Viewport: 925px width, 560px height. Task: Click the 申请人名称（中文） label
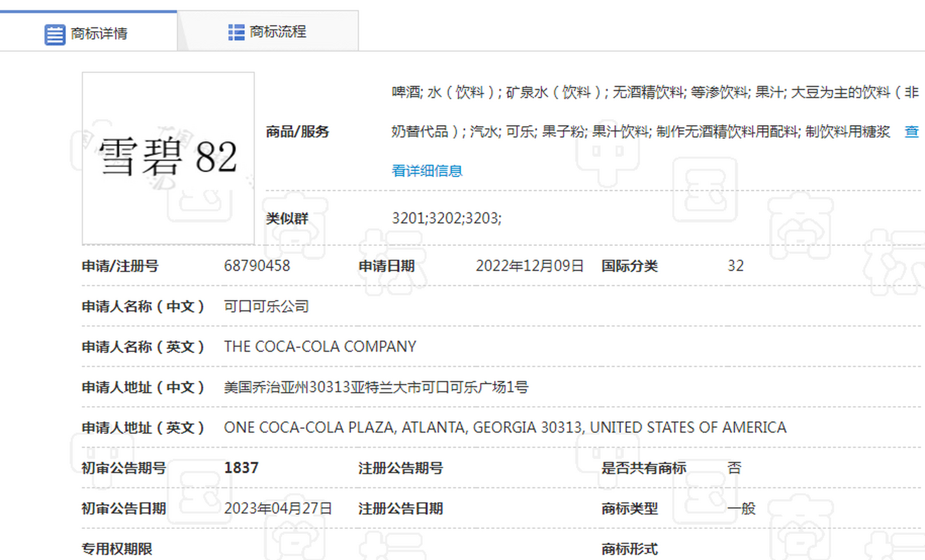(x=143, y=306)
